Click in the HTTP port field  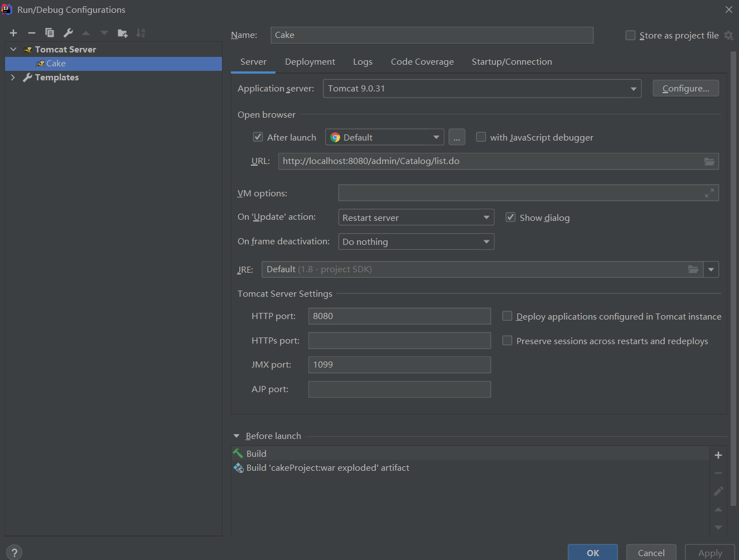point(399,316)
